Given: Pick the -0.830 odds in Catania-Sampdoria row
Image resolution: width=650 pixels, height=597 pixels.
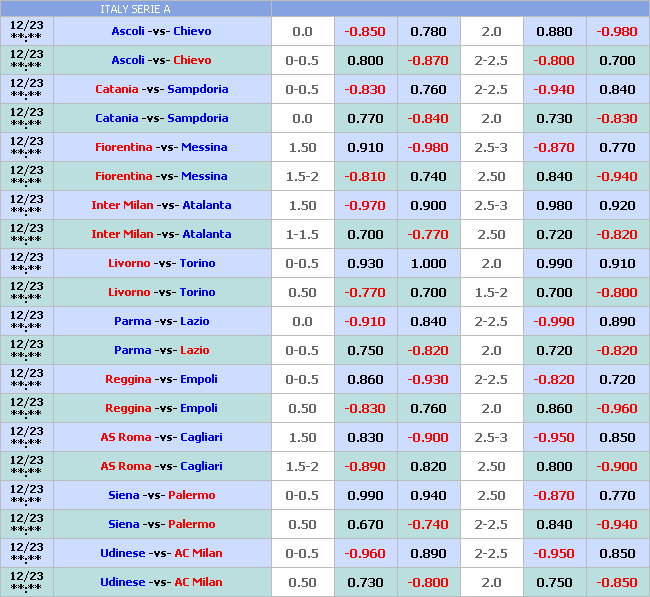Looking at the screenshot, I should (365, 89).
